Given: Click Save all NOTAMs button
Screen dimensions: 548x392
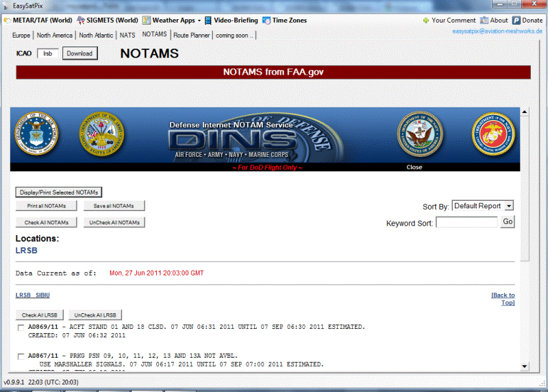Looking at the screenshot, I should (x=114, y=206).
